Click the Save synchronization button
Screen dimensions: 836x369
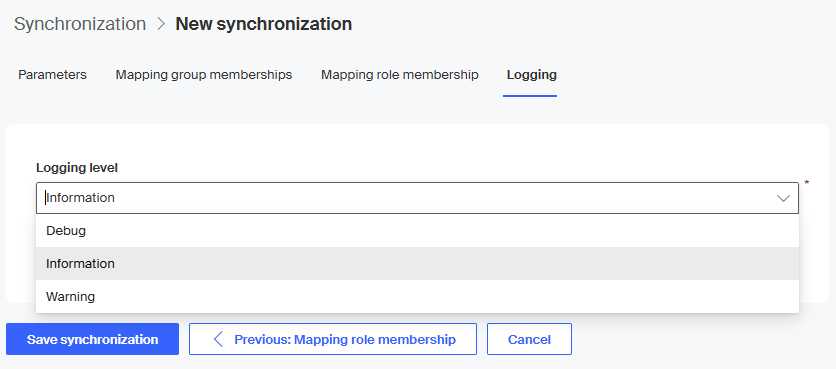click(92, 339)
